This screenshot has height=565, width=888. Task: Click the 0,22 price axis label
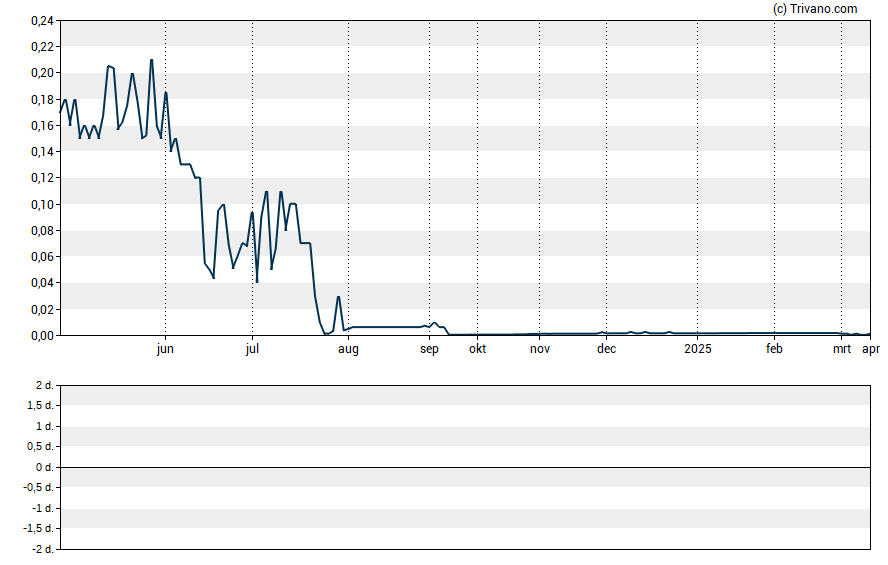coord(42,47)
